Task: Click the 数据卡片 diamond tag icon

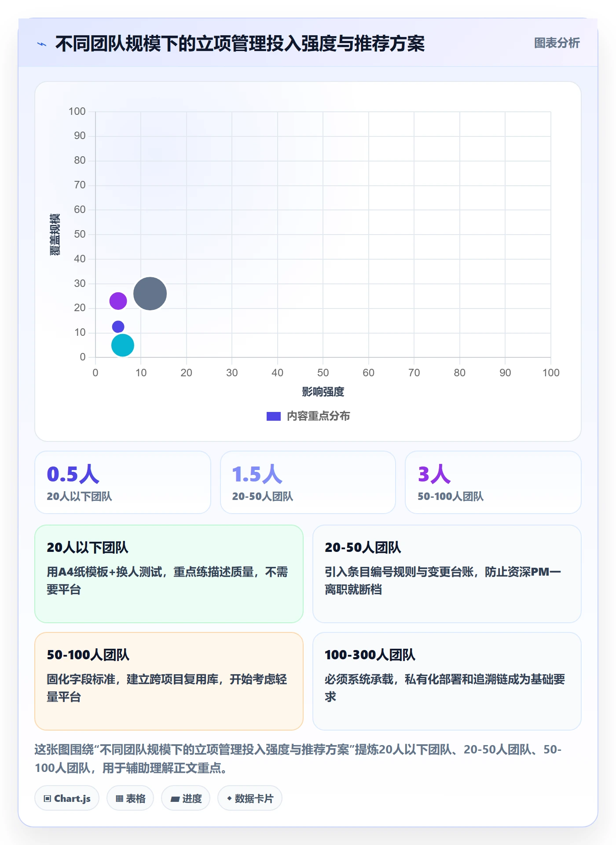Action: tap(229, 798)
